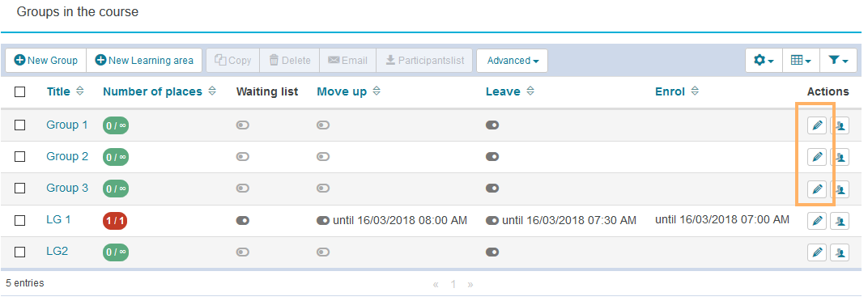The width and height of the screenshot is (868, 301).
Task: Edit Group 1 via pencil icon
Action: 816,126
